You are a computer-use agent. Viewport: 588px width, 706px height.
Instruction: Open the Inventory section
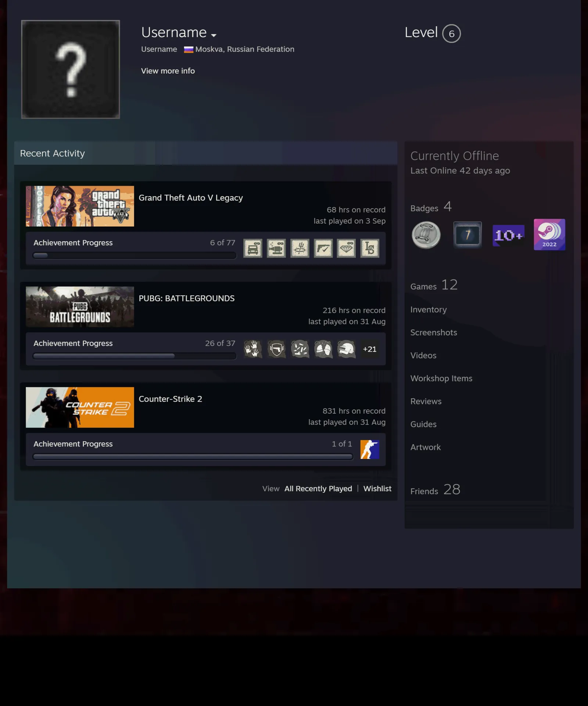[429, 310]
